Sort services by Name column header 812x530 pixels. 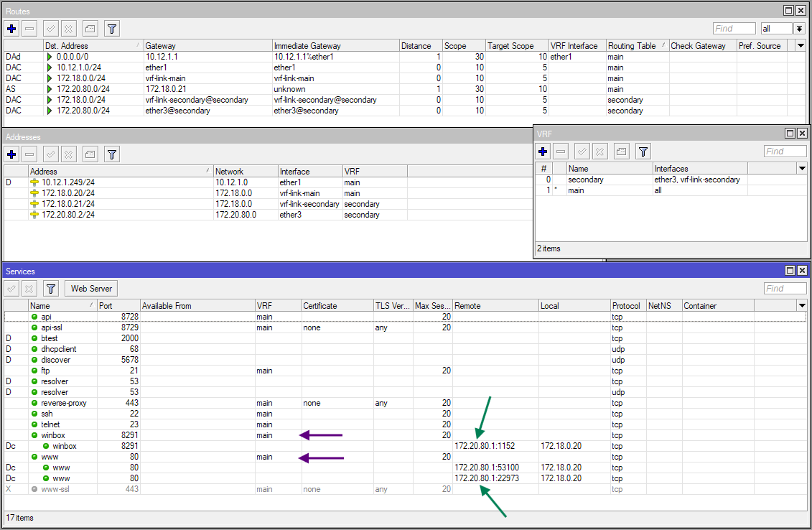click(x=62, y=306)
